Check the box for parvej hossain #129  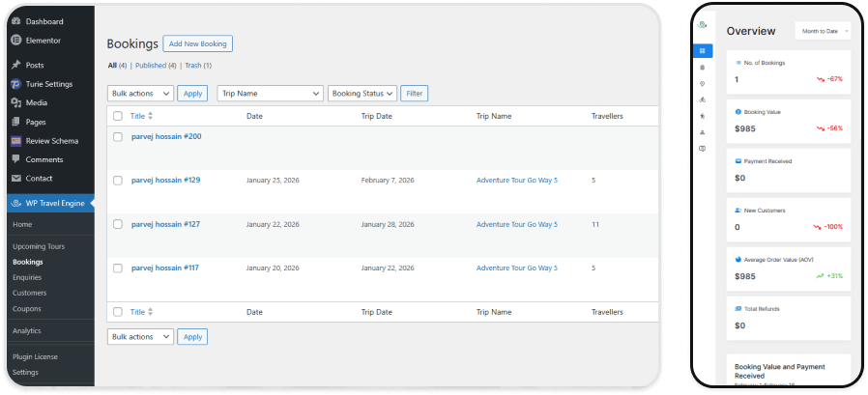tap(118, 180)
